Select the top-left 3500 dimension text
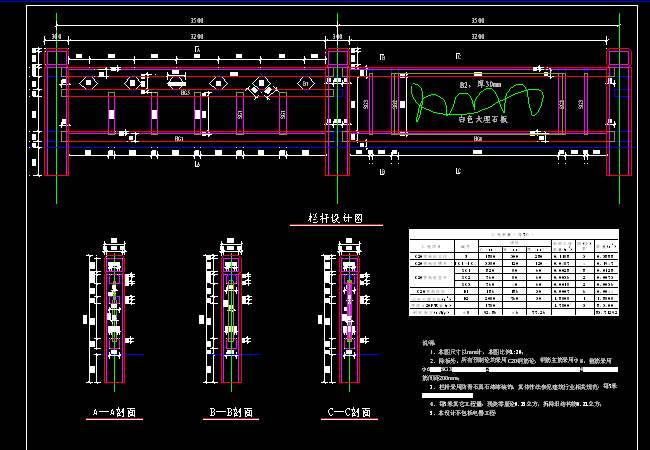 point(193,20)
